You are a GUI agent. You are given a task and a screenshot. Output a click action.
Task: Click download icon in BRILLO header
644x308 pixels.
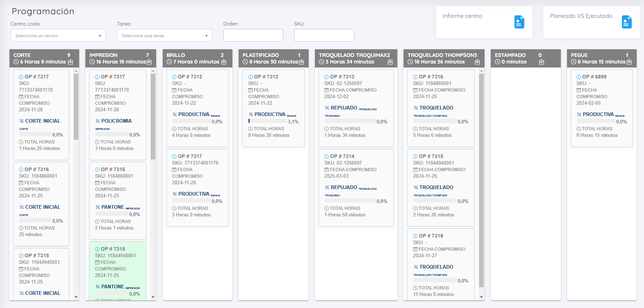pos(224,62)
